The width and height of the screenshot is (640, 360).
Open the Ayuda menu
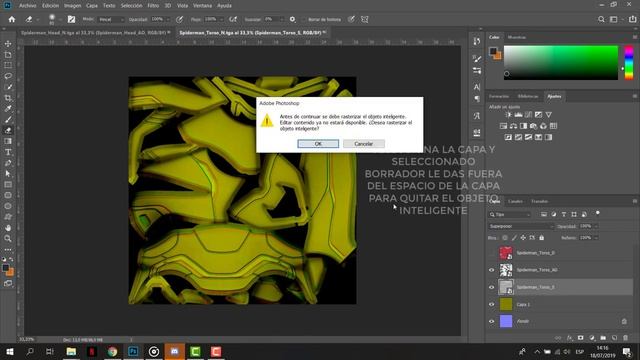[224, 6]
